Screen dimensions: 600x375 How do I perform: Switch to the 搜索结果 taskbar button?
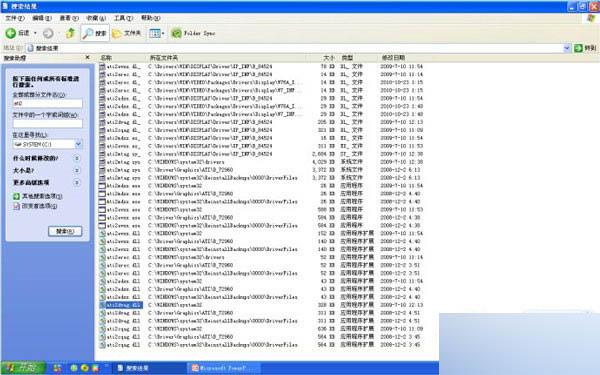[148, 368]
